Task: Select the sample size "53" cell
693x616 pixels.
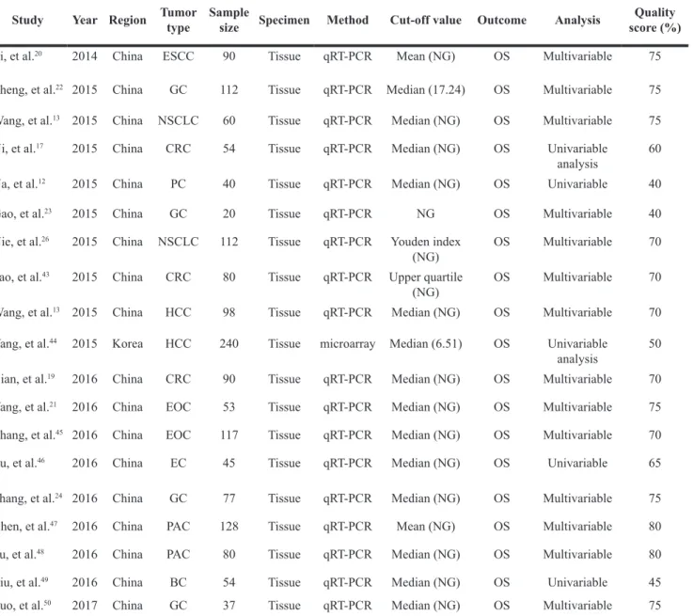Action: (x=228, y=406)
